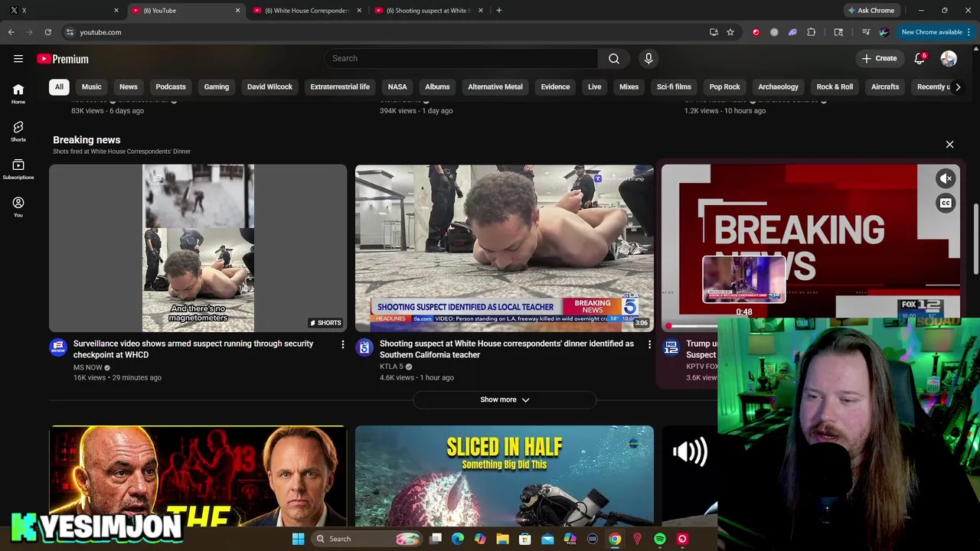Screen dimensions: 980x551
Task: Select the Archaeology filter chip
Action: click(x=778, y=86)
